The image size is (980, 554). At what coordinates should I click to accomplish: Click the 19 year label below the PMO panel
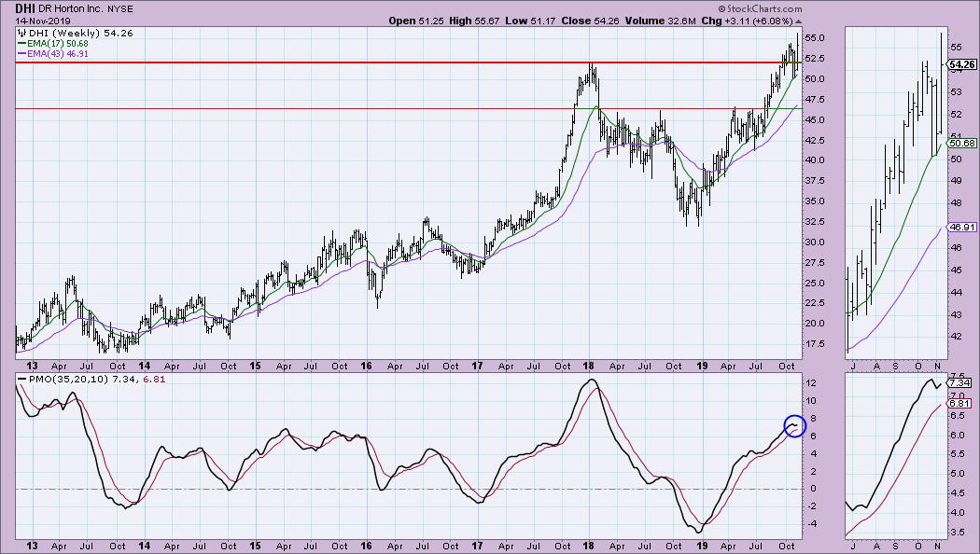(x=702, y=546)
